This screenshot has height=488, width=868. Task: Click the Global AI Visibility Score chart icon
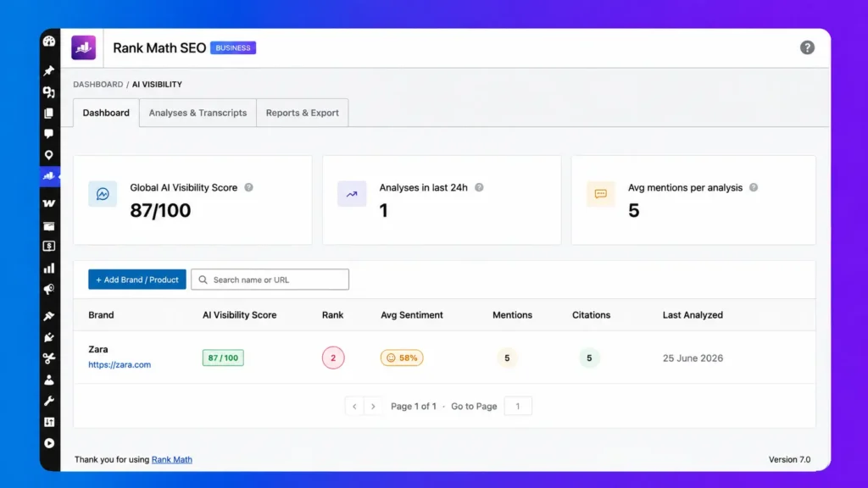(103, 194)
